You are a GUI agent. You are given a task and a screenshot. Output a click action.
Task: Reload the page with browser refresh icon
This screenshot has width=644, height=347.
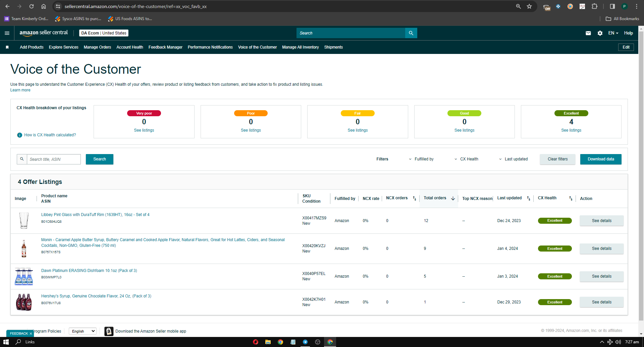pos(32,6)
